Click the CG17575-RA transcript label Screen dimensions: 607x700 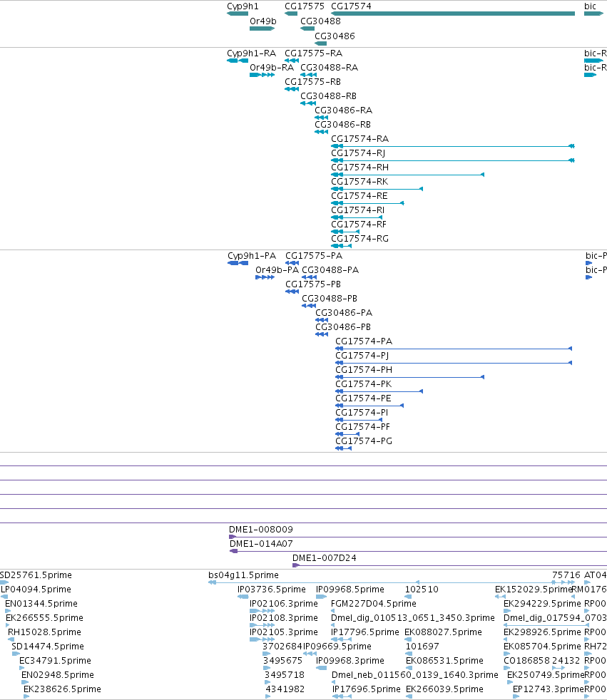click(314, 53)
